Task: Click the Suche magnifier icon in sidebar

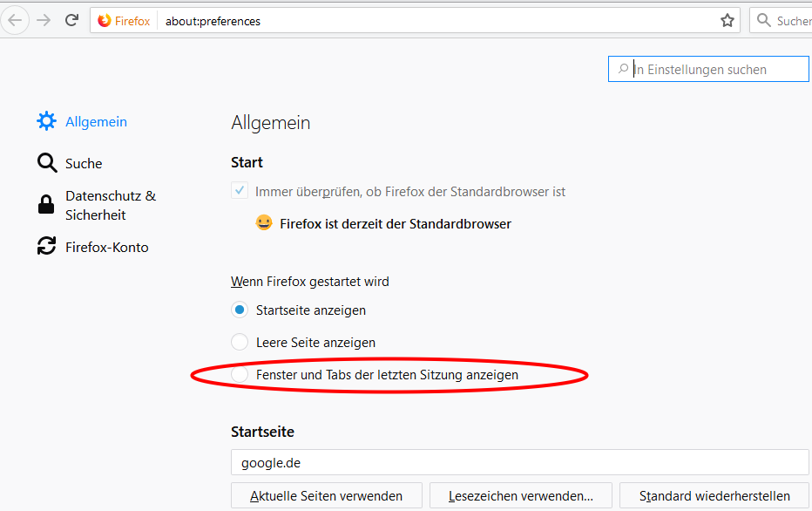Action: point(46,163)
